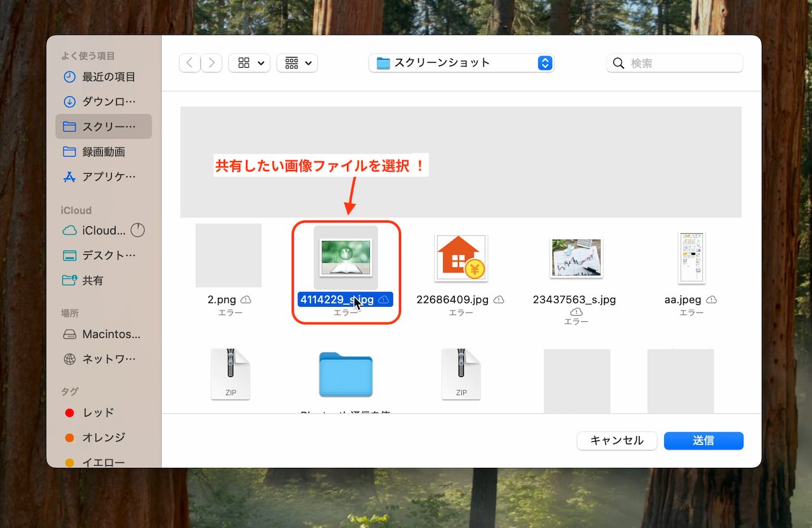812x528 pixels.
Task: Select the 22686409.jpg house icon thumbnail
Action: 461,257
